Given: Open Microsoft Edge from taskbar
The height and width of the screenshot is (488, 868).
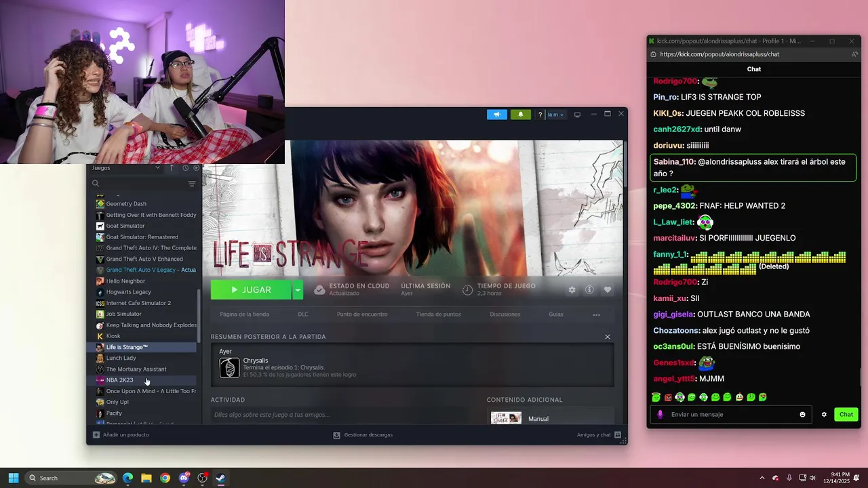Looking at the screenshot, I should click(127, 478).
